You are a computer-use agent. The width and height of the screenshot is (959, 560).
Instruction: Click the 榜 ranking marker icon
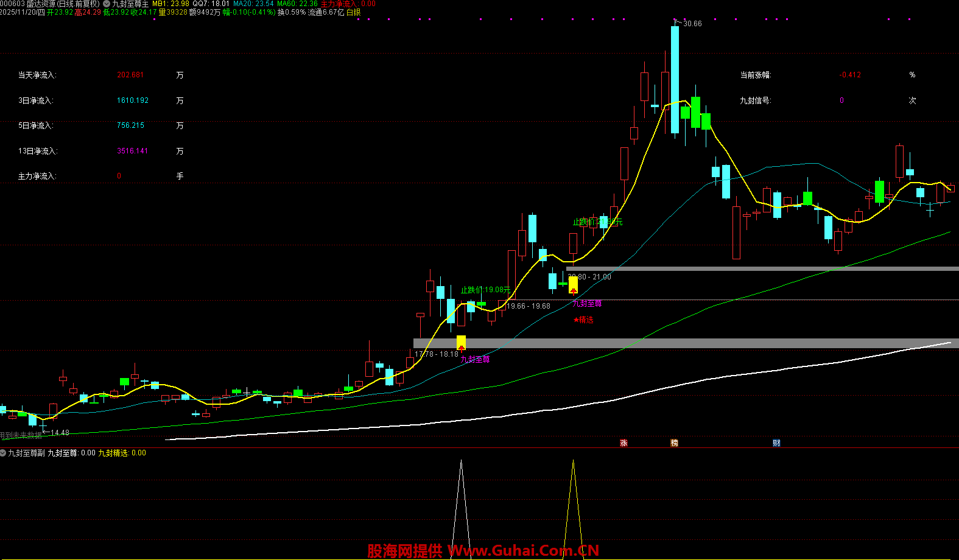click(674, 443)
